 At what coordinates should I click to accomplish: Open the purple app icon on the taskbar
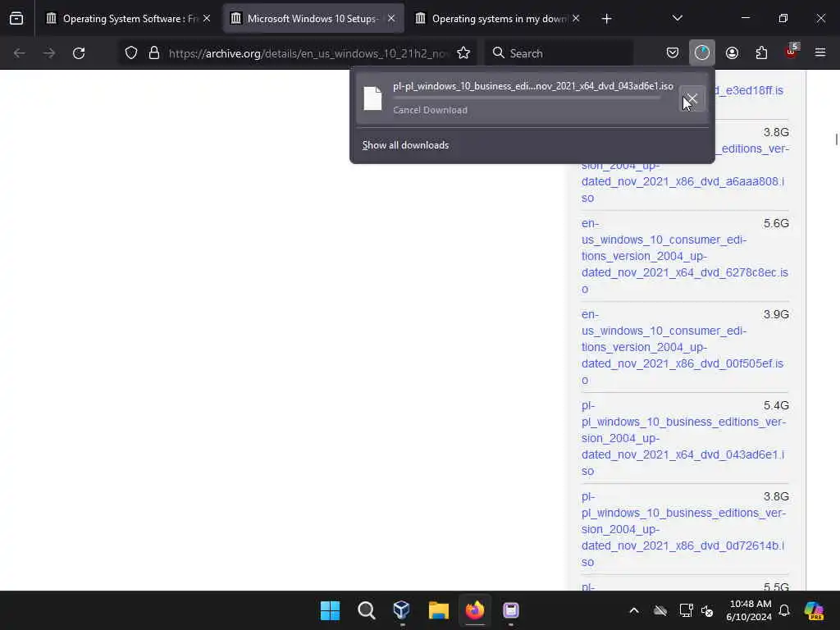pos(510,610)
